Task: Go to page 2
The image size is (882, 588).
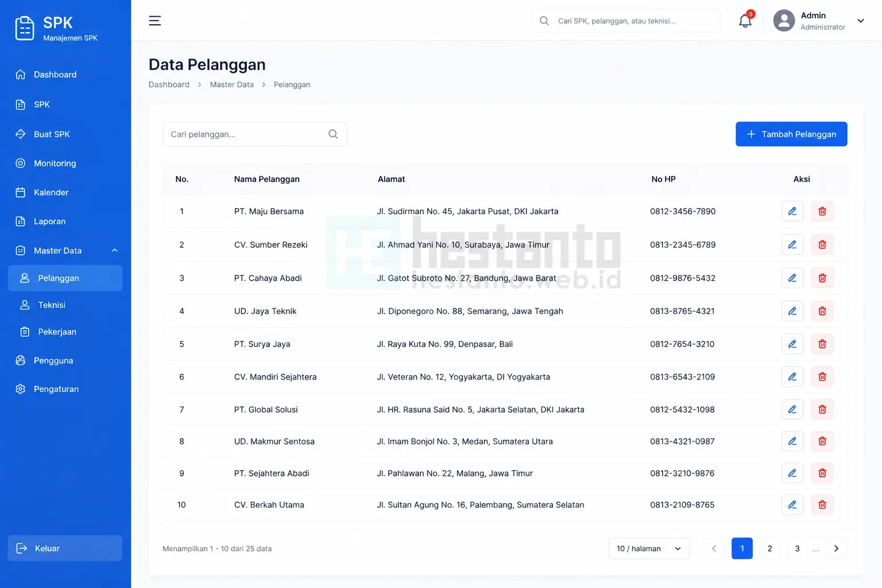Action: tap(769, 548)
